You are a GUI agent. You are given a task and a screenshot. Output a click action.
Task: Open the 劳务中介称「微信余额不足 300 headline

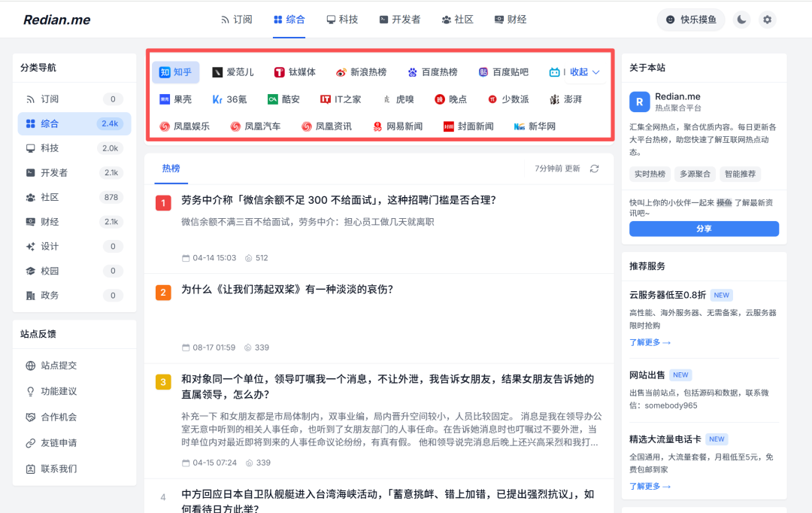point(338,200)
